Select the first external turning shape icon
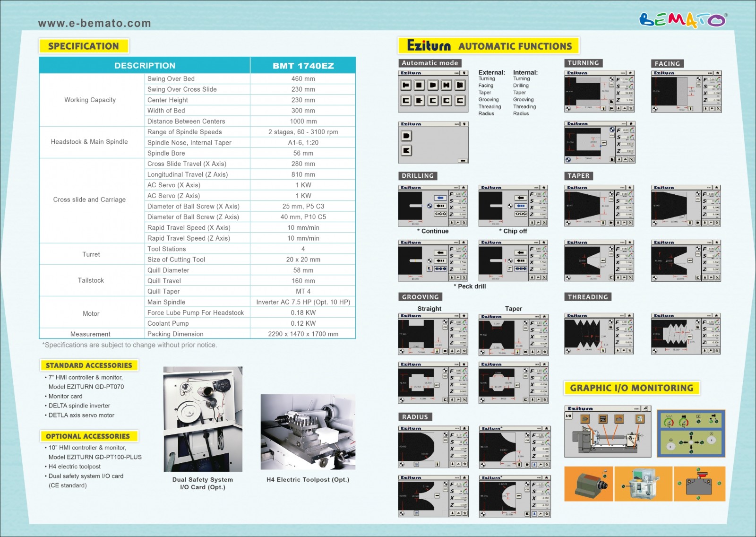The width and height of the screenshot is (756, 537). click(405, 85)
